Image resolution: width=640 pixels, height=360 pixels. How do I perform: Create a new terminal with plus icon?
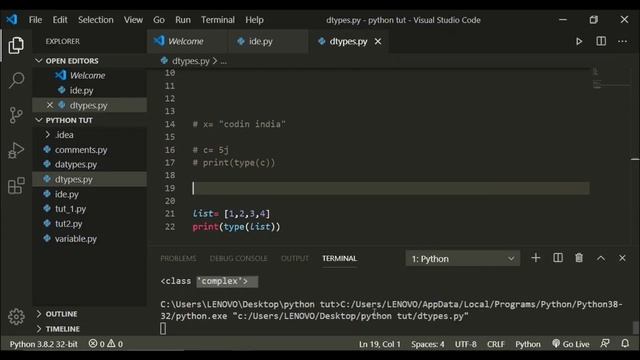[536, 258]
